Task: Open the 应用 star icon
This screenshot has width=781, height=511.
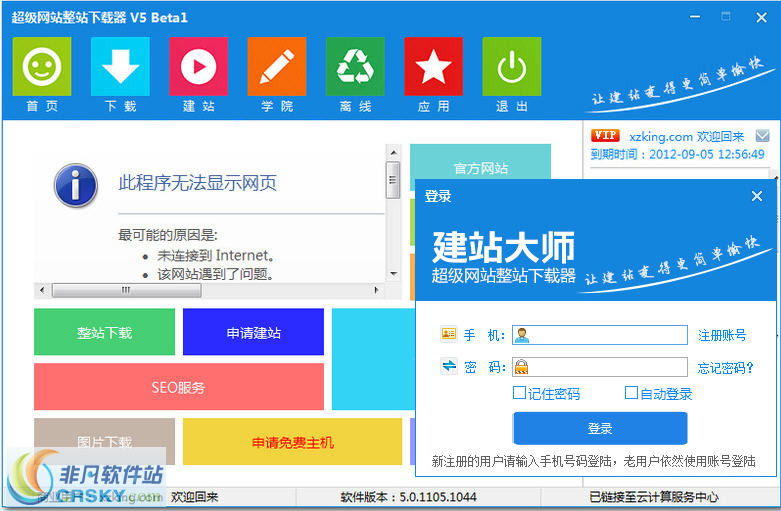Action: pyautogui.click(x=433, y=67)
